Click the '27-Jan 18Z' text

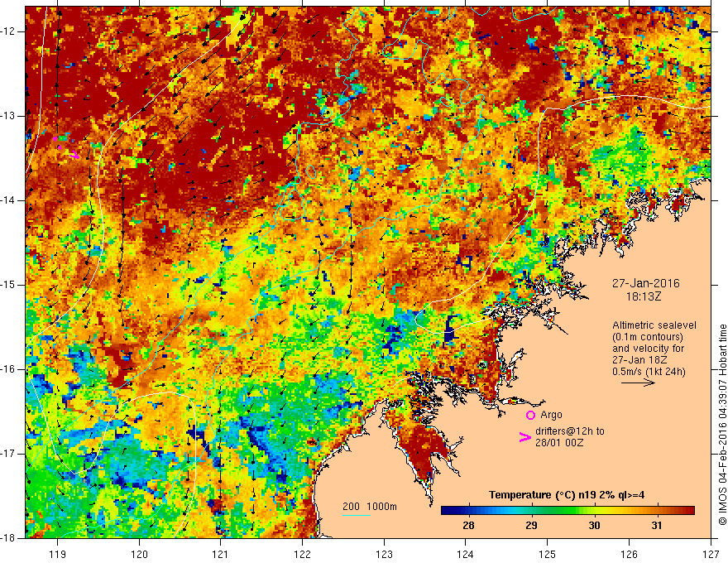click(639, 360)
